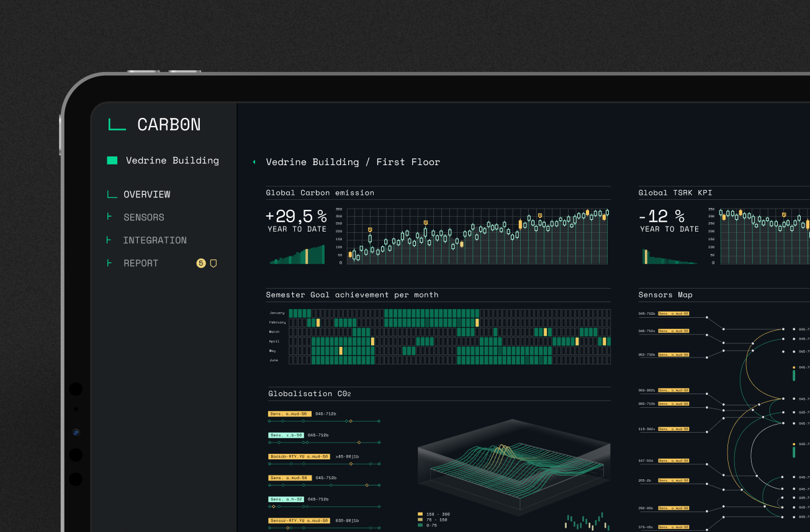Click the Sens. tag beside 052-739b
810x532 pixels.
coord(674,354)
